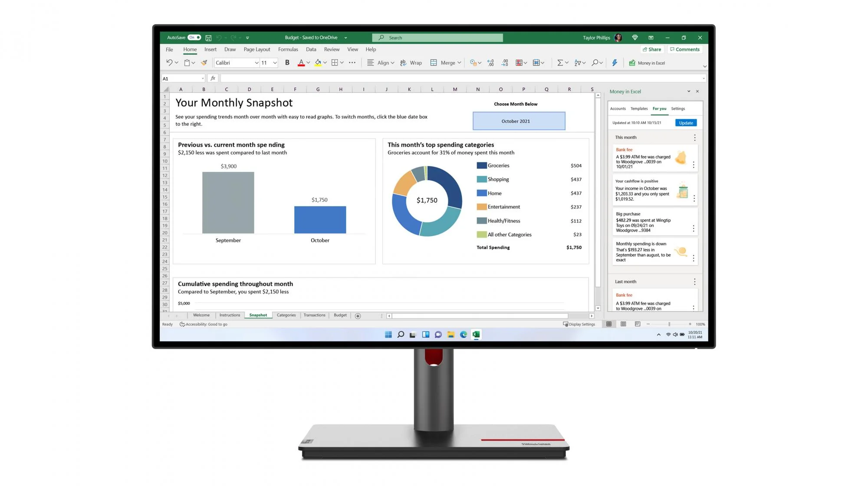
Task: Open the font size dropdown
Action: 275,62
